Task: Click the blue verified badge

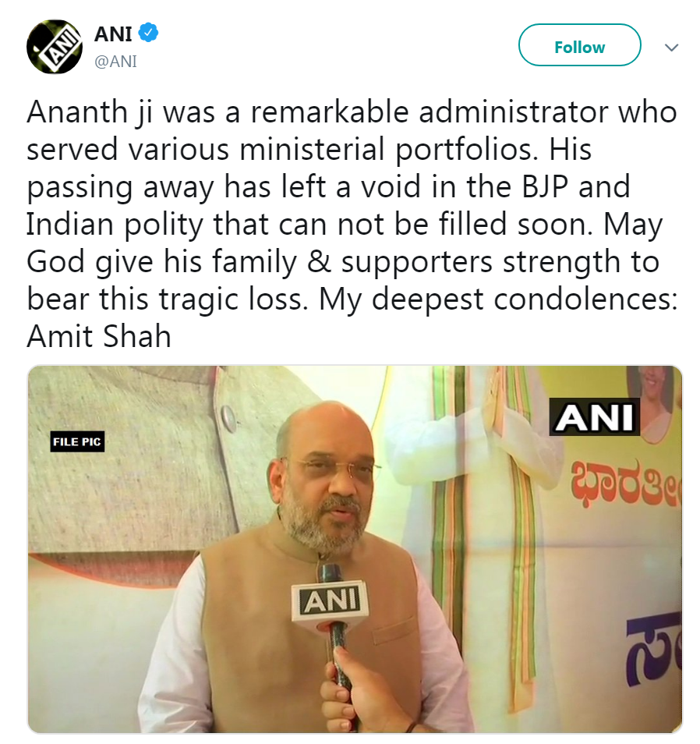Action: [x=149, y=34]
